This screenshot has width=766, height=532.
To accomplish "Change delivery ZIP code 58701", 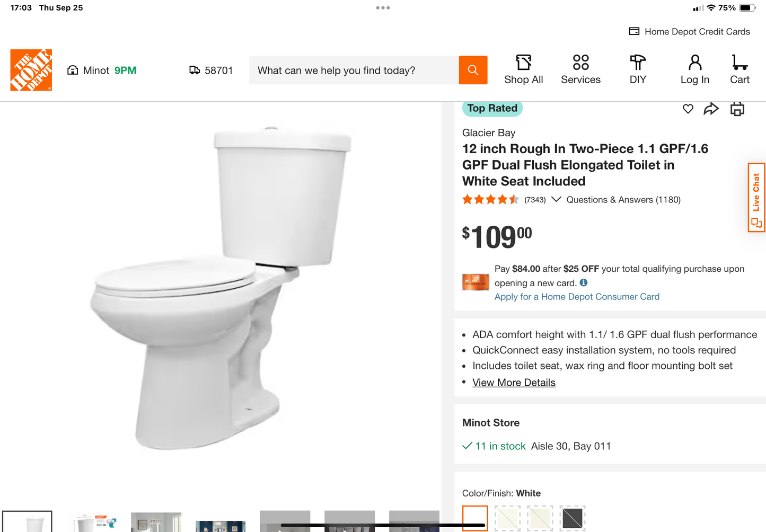I will [x=211, y=70].
